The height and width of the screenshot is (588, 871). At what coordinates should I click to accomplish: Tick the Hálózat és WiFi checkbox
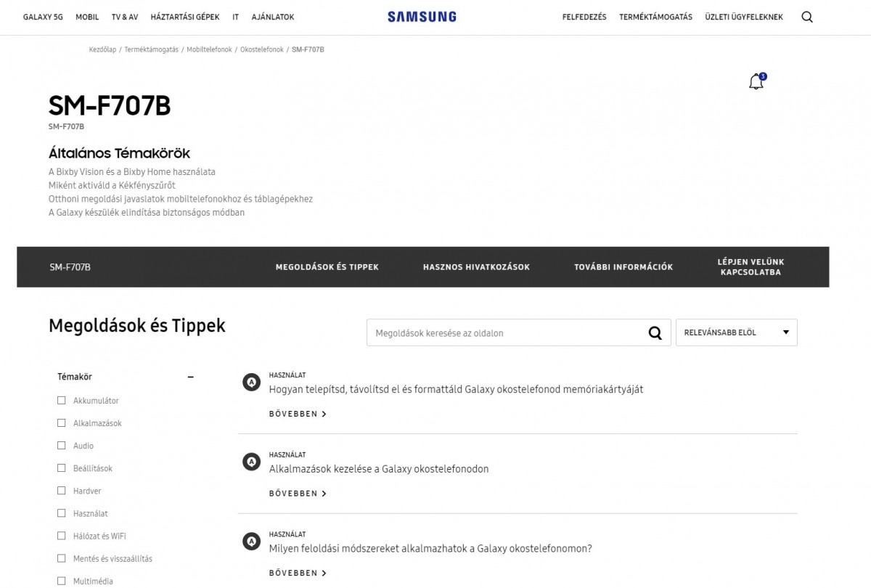(x=62, y=536)
